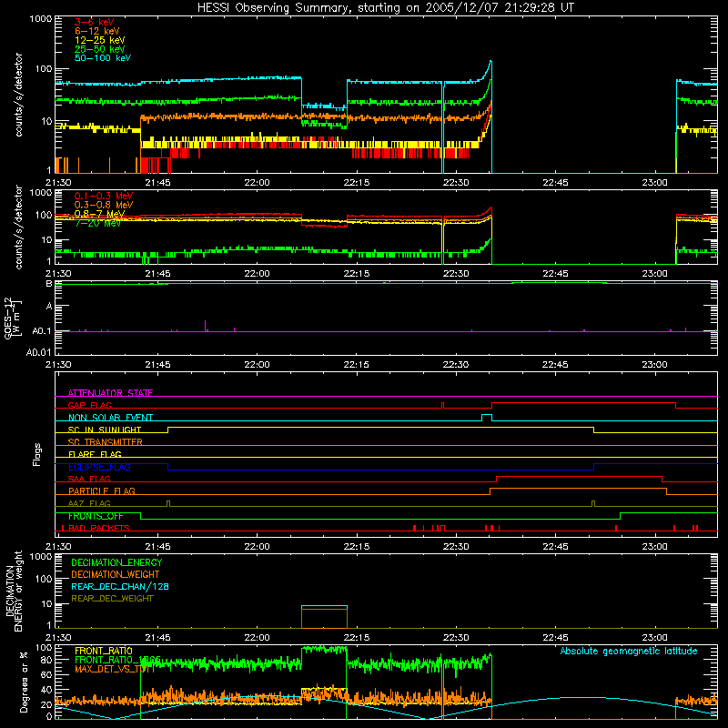Pick the PARTICLE_FLAG label
Image resolution: width=728 pixels, height=728 pixels.
pyautogui.click(x=102, y=490)
